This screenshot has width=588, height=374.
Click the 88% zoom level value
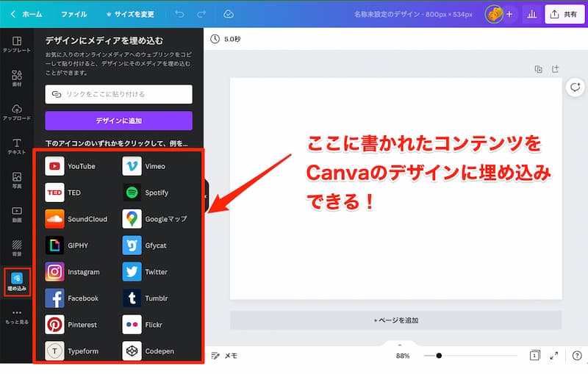[x=403, y=356]
